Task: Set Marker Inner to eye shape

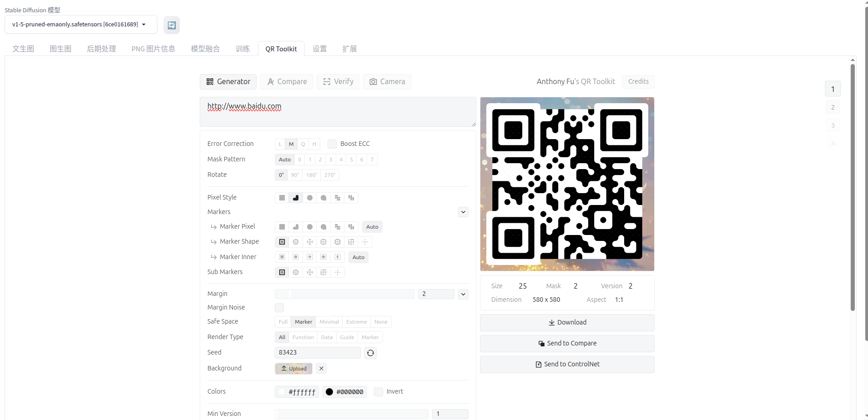Action: pos(338,257)
